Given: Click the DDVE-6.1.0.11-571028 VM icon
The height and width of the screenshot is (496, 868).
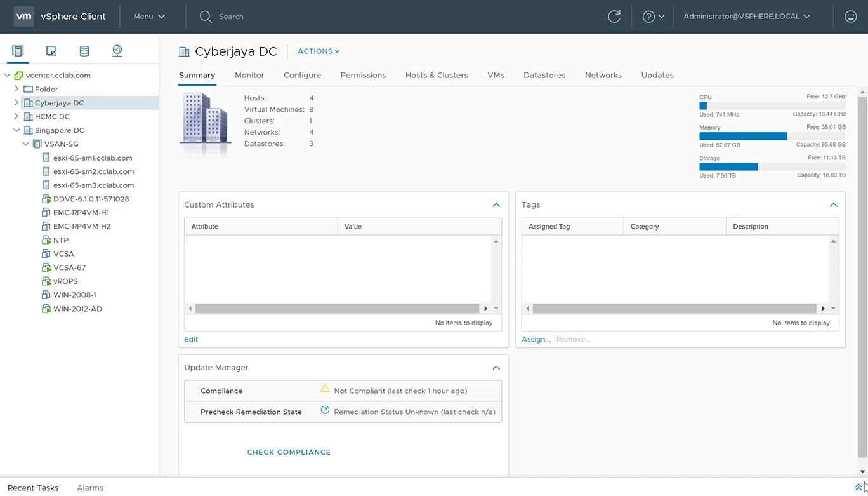Looking at the screenshot, I should (46, 199).
